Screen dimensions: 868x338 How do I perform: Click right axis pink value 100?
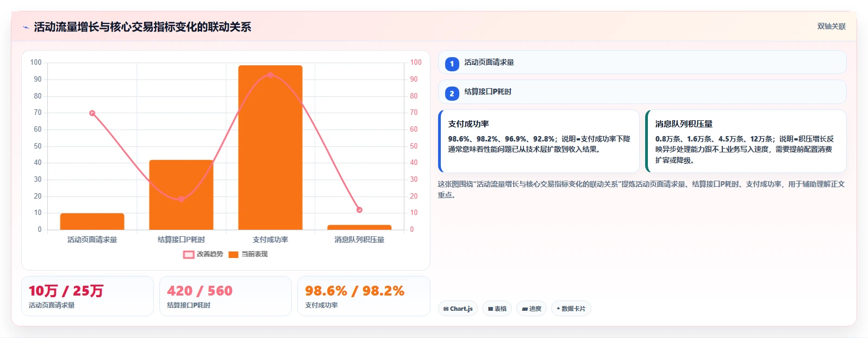[x=416, y=63]
